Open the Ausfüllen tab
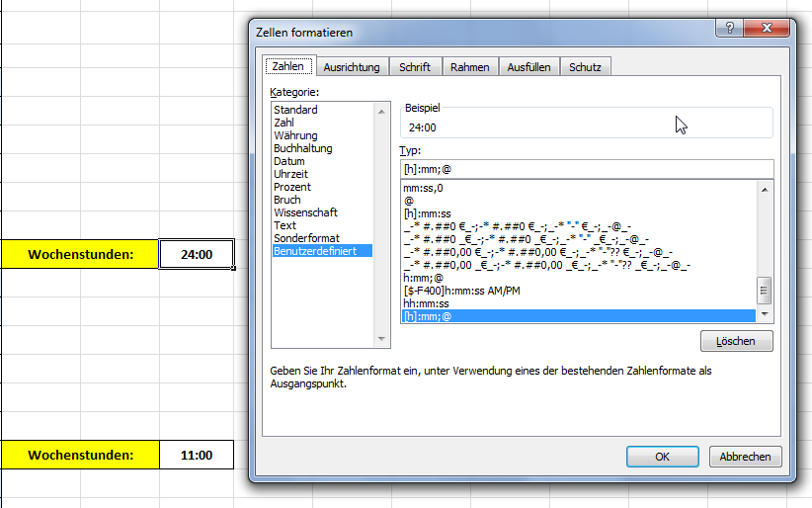The height and width of the screenshot is (508, 812). (x=528, y=67)
